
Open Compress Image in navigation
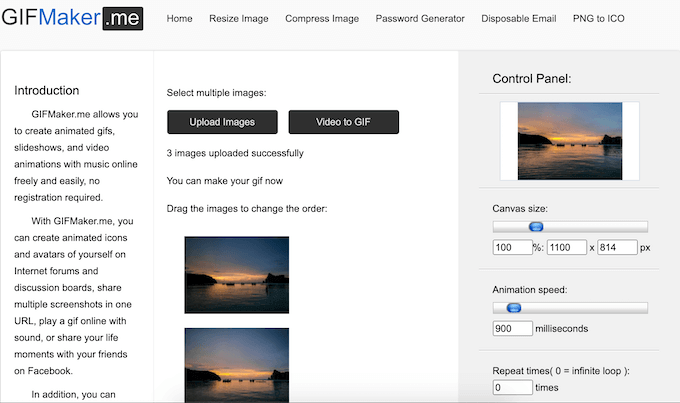coord(322,19)
